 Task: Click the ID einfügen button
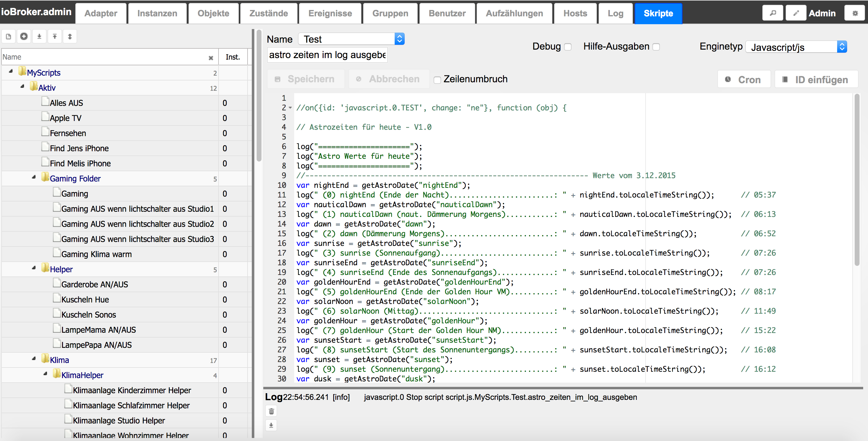[x=816, y=80]
